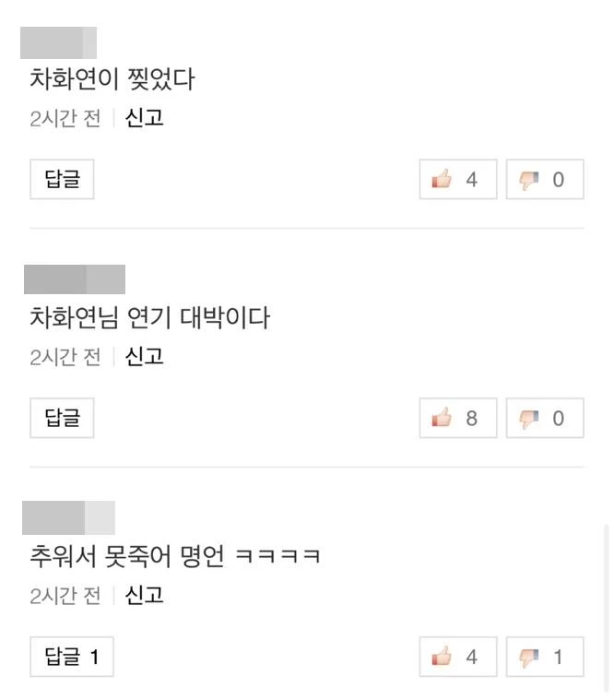Reply (답글) to the '차화연님 연기 대박이다' comment
The image size is (614, 700).
(x=63, y=419)
